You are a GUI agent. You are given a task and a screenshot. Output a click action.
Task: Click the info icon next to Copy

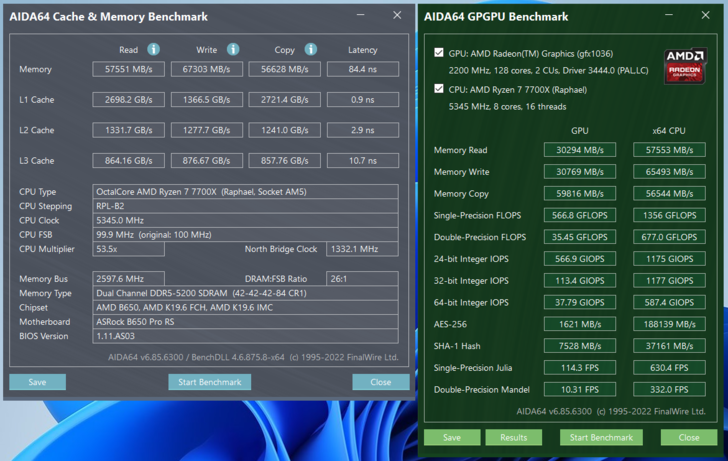click(310, 49)
